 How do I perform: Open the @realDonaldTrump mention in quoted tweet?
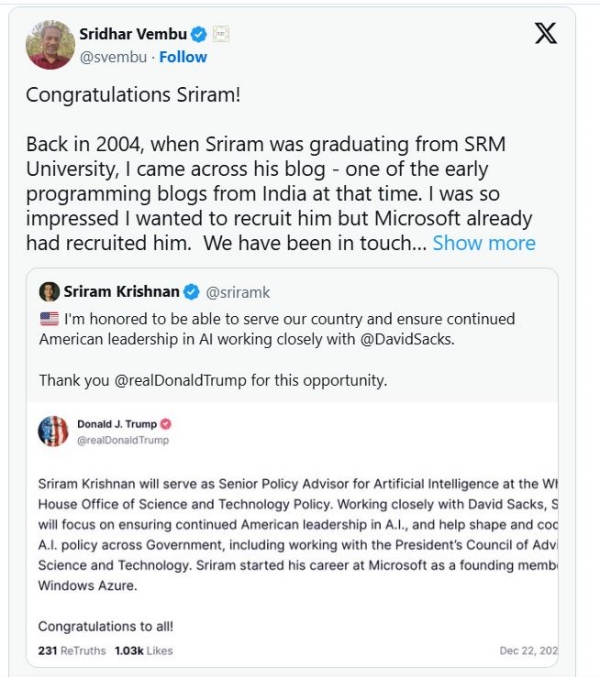click(x=180, y=380)
